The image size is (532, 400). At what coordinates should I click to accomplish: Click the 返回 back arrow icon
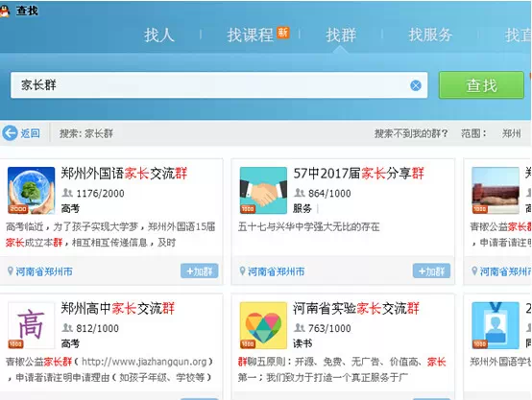(10, 133)
